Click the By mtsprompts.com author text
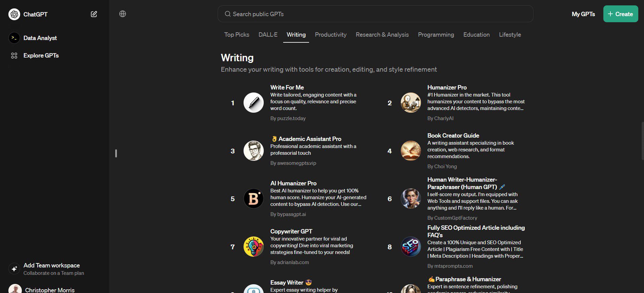 click(450, 266)
